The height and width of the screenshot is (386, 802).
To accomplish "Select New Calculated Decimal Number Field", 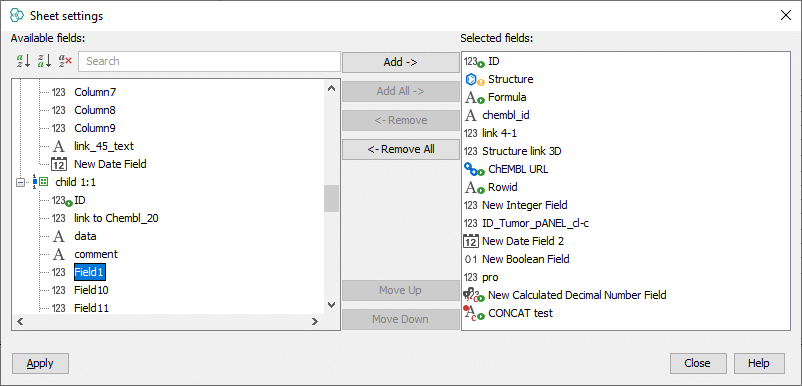I will [x=577, y=295].
